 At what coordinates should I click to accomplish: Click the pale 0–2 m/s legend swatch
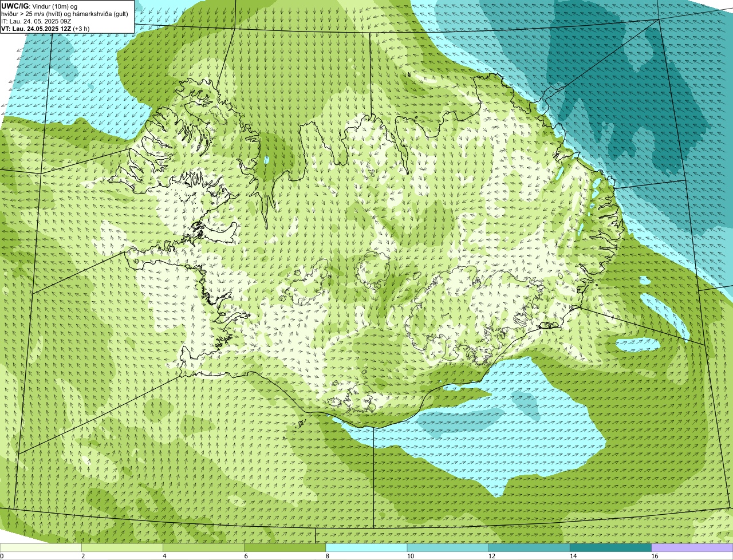click(x=41, y=548)
